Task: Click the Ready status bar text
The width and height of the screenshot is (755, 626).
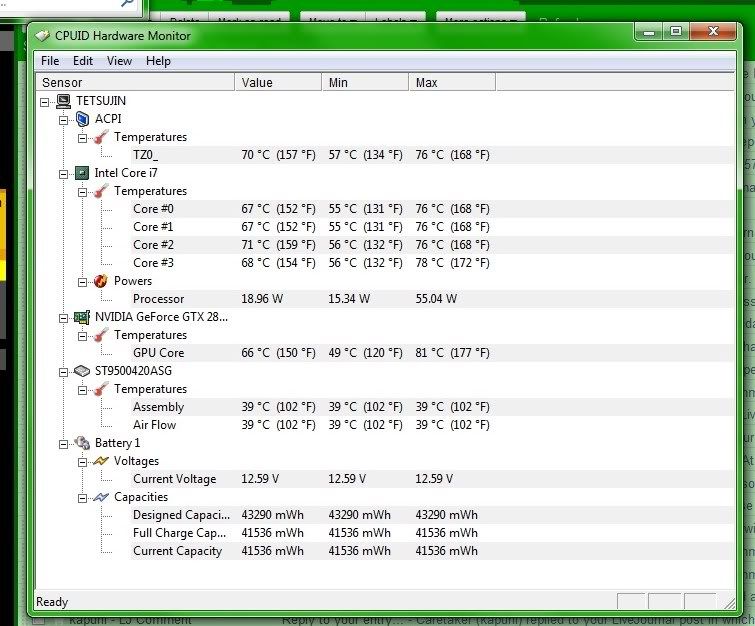Action: 52,602
